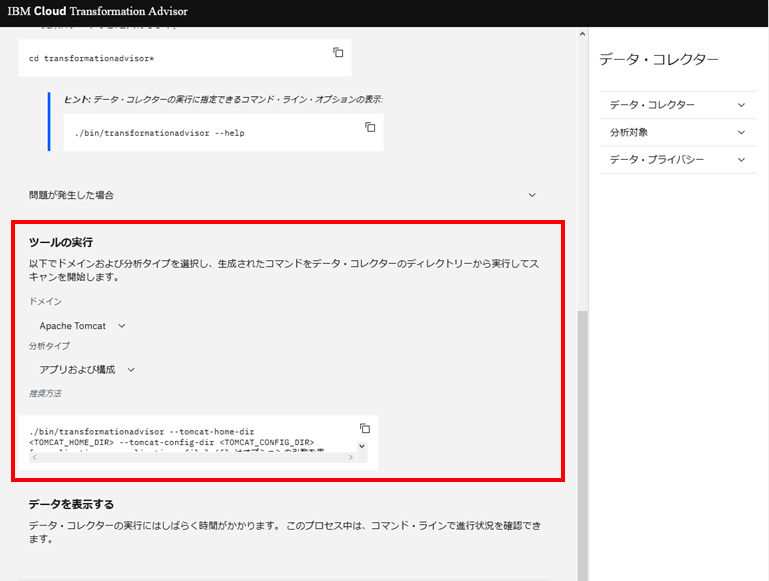Click the ヒント text about command-line options
769x581 pixels.
tap(223, 100)
